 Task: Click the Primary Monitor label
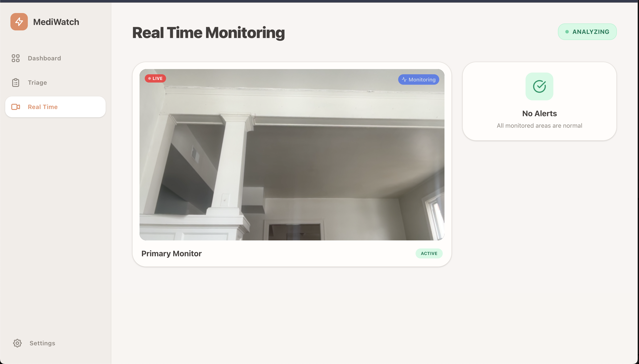(171, 253)
